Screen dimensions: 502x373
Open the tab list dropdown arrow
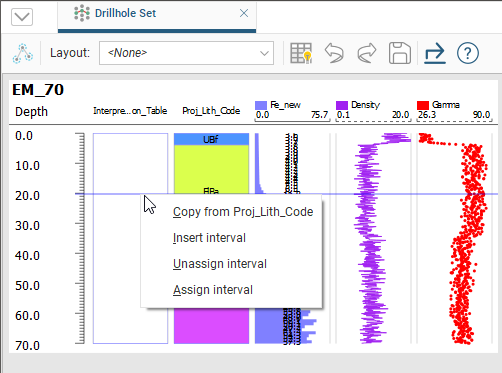pos(22,17)
